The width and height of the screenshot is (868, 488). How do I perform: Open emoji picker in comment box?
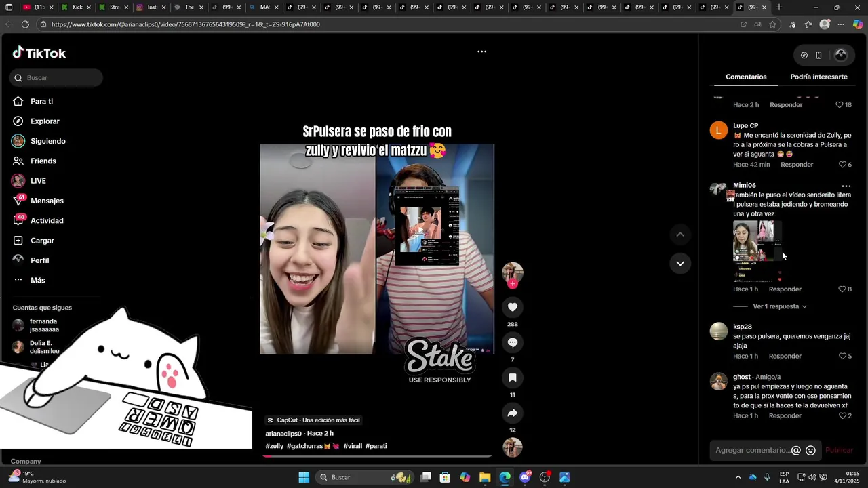810,450
